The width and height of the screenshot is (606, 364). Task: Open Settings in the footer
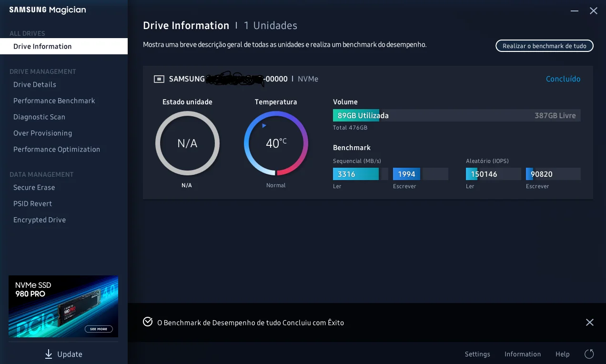[x=477, y=354]
